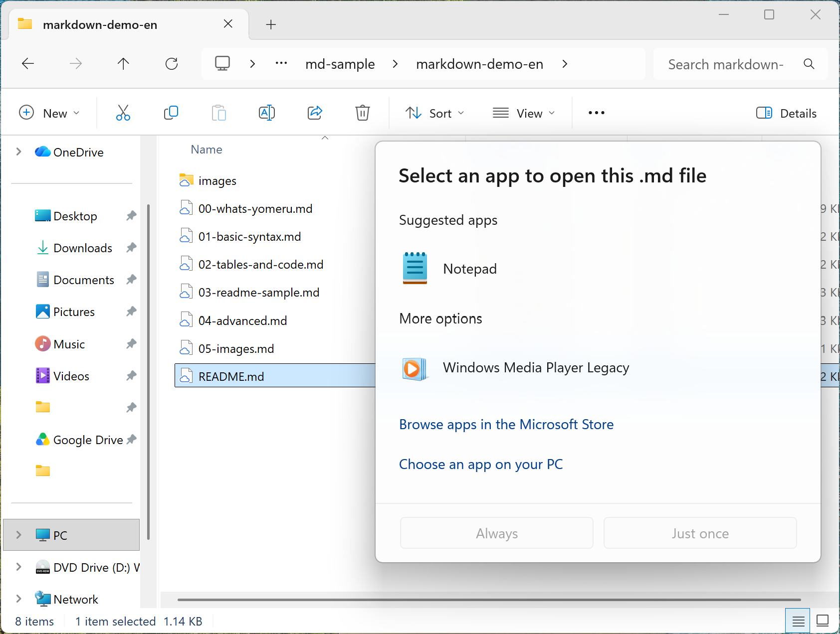840x634 pixels.
Task: Open the hidden breadcrumb ellipsis in the address bar
Action: pyautogui.click(x=281, y=64)
